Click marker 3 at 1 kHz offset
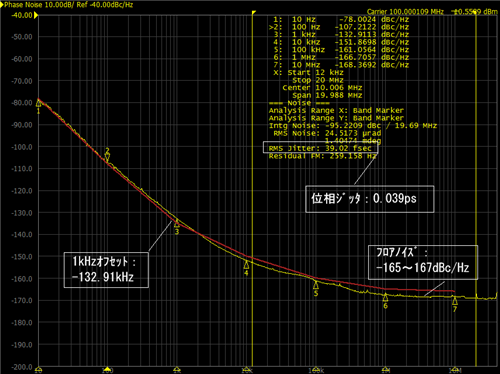Screen dimensions: 500x374 [x=177, y=223]
